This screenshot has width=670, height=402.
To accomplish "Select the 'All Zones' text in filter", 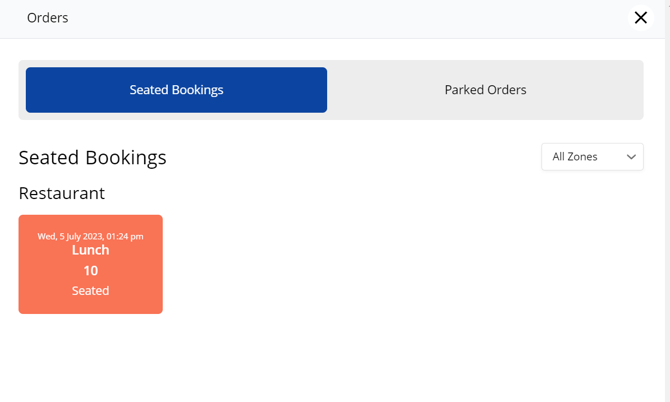I will point(575,157).
